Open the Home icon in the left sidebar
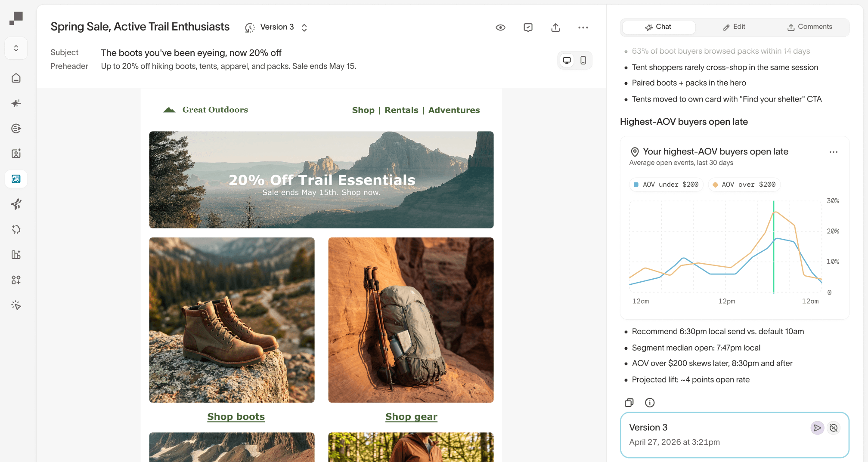The image size is (868, 462). 16,78
